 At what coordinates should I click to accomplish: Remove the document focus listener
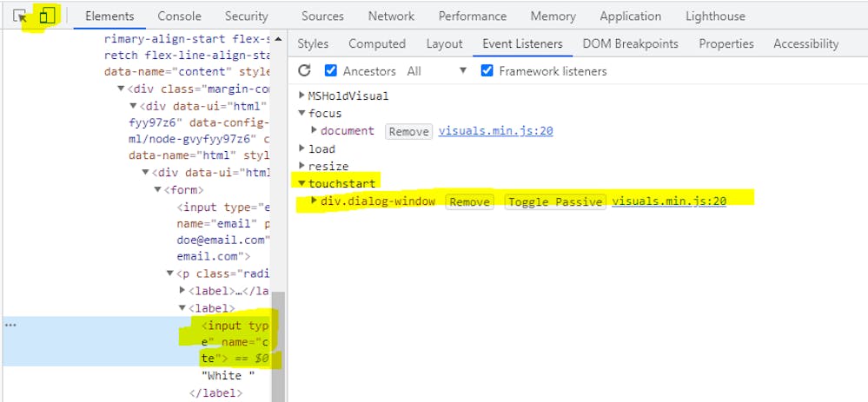[408, 131]
